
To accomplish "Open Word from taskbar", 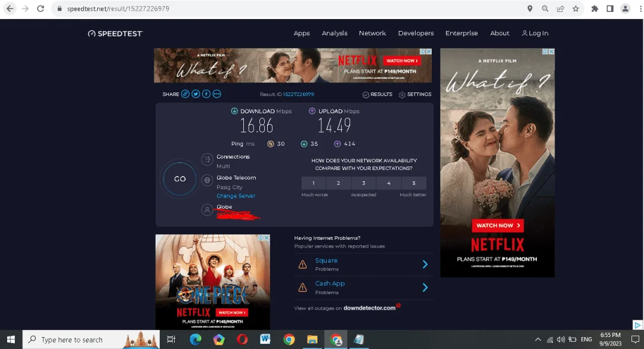I will [265, 339].
